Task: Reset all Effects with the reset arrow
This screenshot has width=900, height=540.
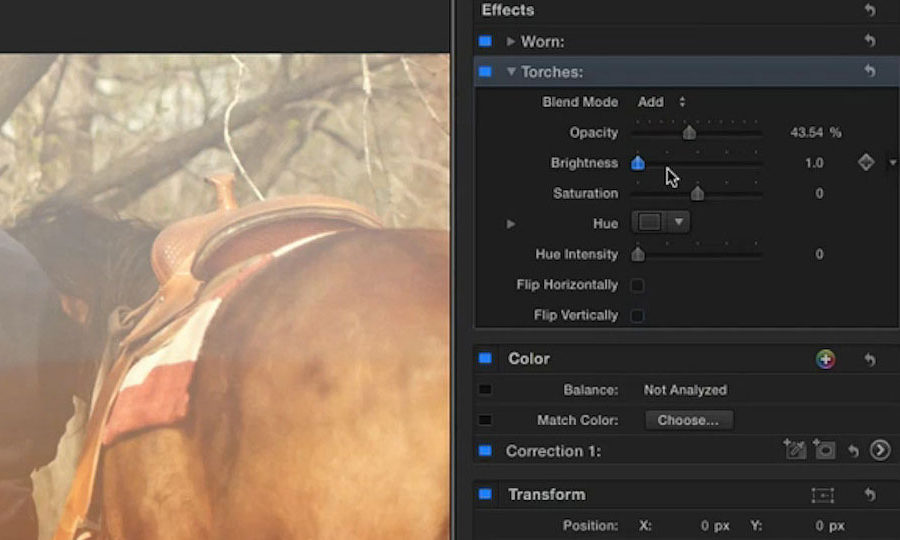Action: (870, 10)
